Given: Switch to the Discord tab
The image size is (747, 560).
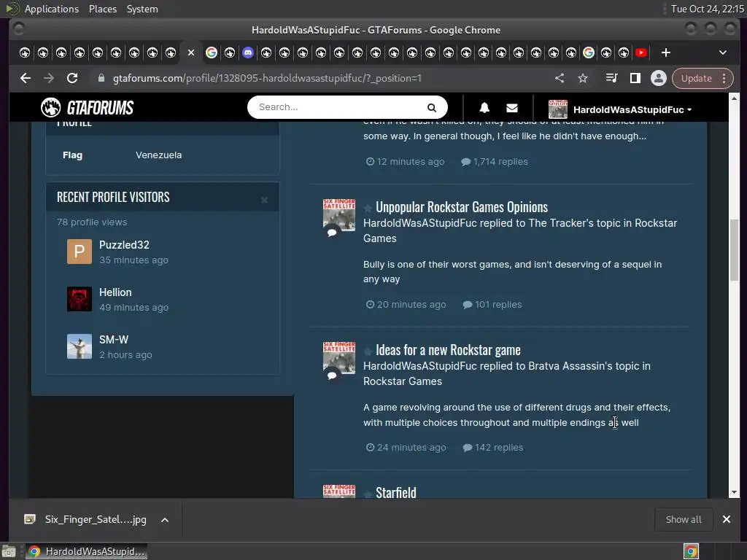Looking at the screenshot, I should coord(248,52).
